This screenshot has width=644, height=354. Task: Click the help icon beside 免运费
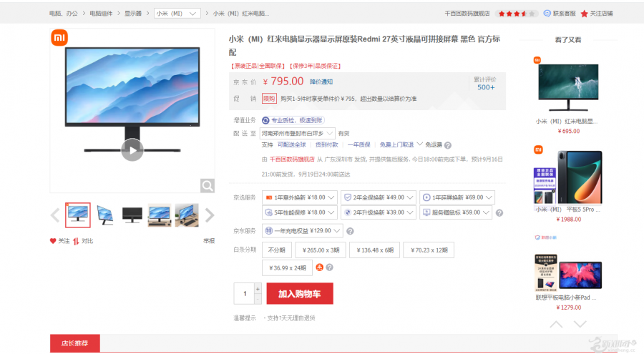click(448, 145)
